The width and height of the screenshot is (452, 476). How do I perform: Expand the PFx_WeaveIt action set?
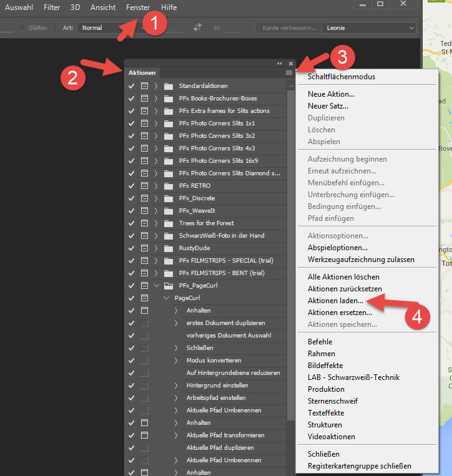(x=156, y=211)
